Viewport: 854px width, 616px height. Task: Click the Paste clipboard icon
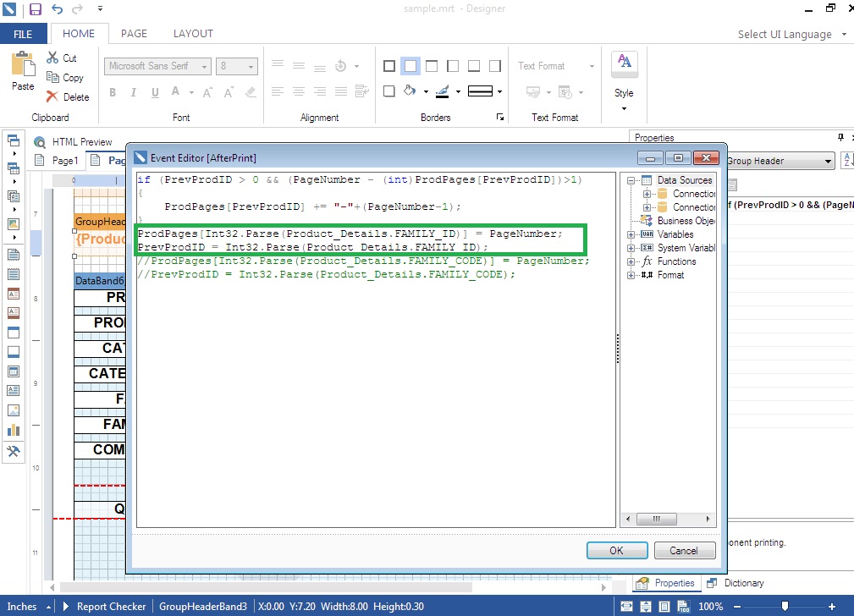click(23, 64)
